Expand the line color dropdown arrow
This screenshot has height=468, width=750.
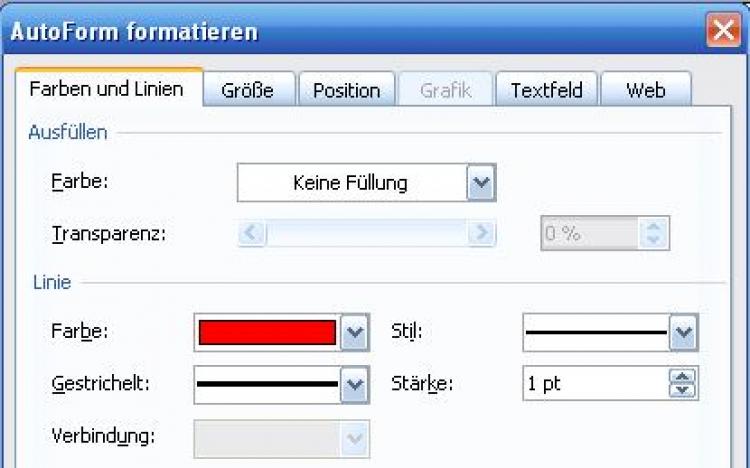[x=354, y=333]
